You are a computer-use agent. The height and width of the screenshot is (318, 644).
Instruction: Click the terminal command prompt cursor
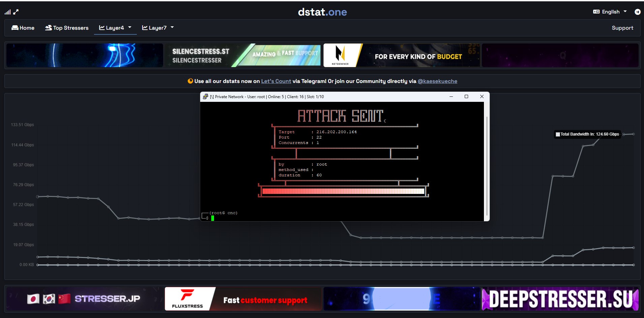(213, 218)
